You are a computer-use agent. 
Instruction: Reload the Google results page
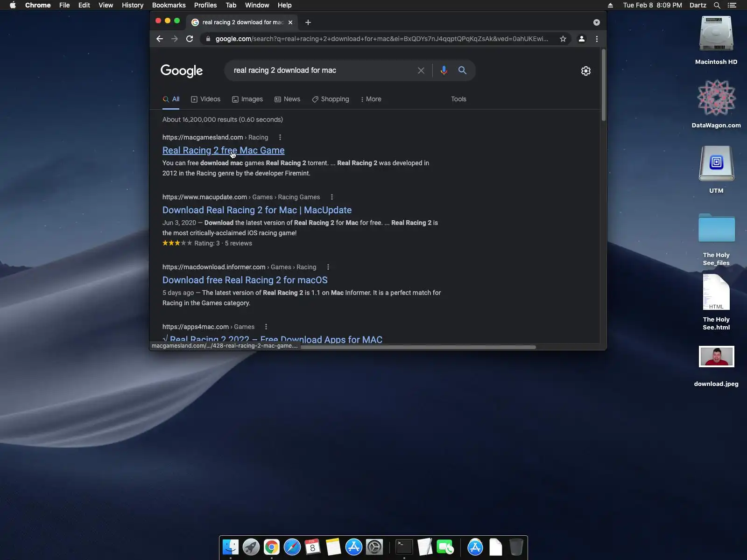click(x=190, y=39)
